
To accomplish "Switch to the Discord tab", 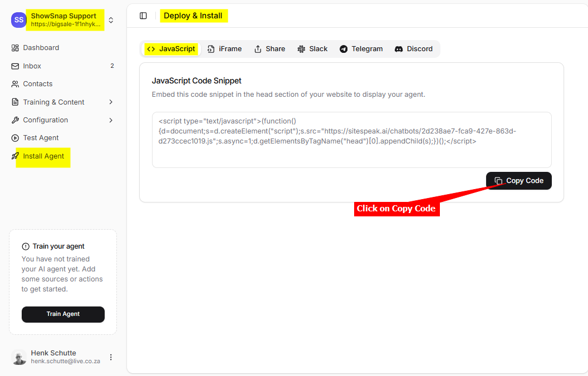I will point(414,49).
